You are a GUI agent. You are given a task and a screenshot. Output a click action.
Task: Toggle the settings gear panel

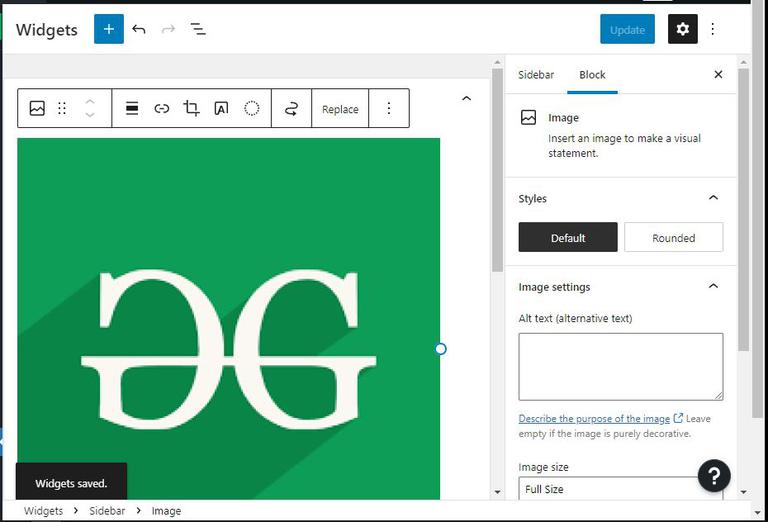[683, 29]
